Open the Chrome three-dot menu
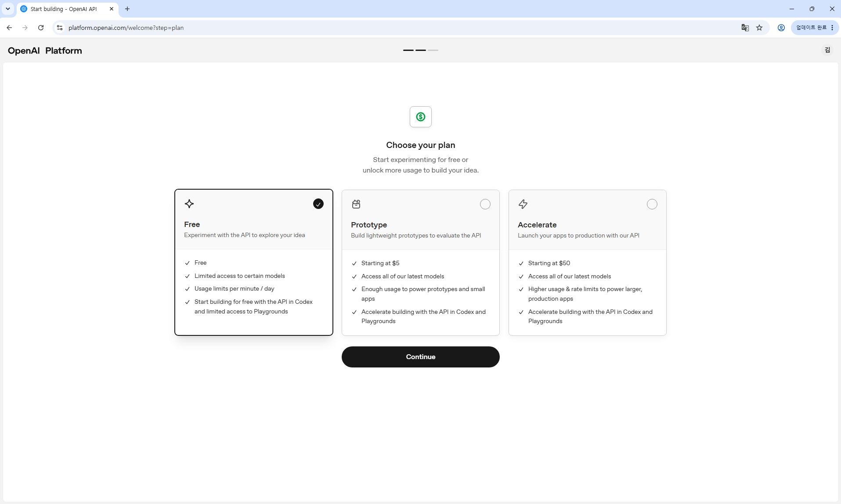Viewport: 841px width, 504px height. [x=832, y=28]
